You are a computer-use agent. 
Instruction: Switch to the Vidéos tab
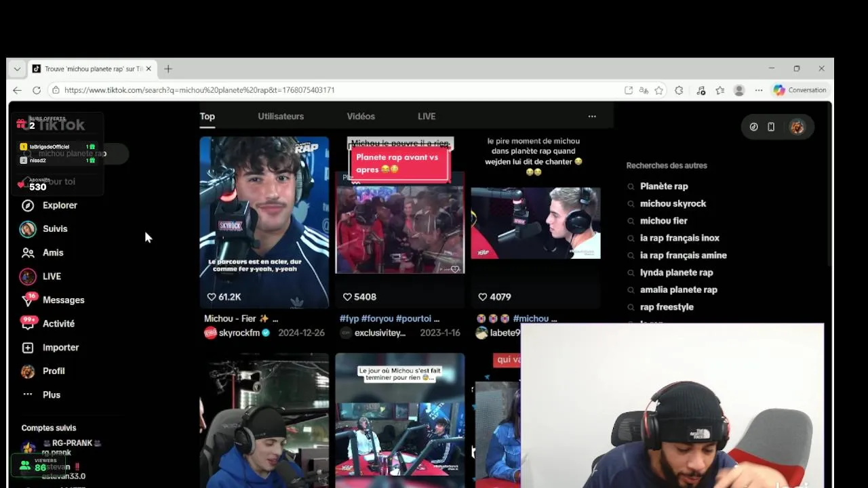[x=361, y=117]
